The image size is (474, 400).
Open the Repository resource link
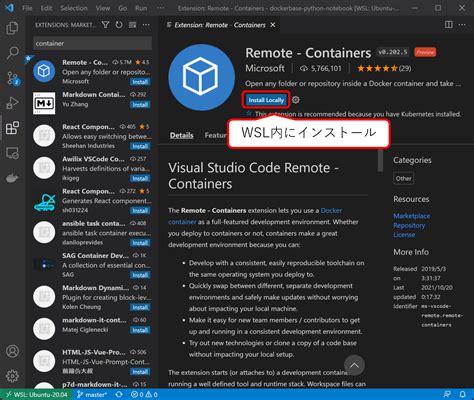409,225
